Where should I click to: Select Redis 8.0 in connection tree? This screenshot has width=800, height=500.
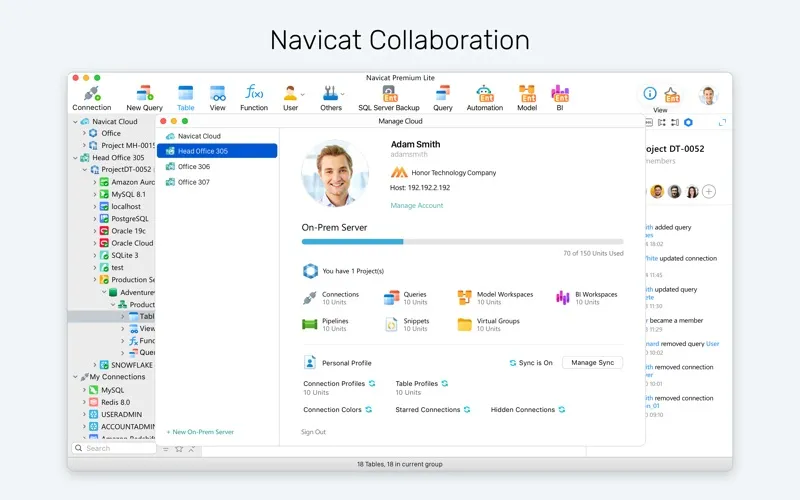click(115, 402)
